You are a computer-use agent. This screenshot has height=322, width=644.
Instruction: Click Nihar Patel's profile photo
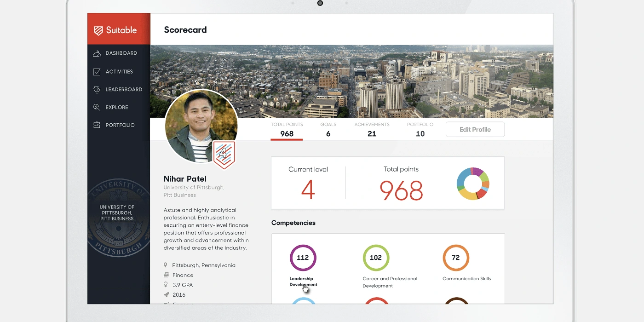point(201,126)
